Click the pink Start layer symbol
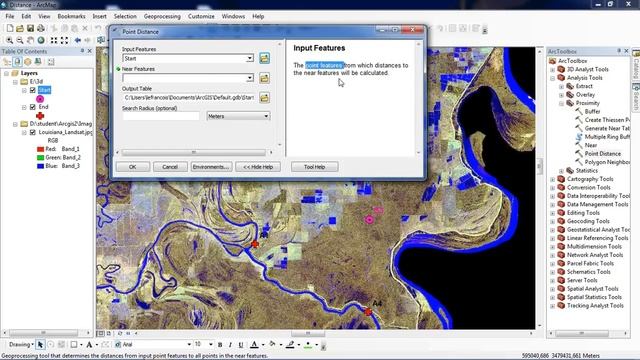This screenshot has height=360, width=640. pos(40,99)
